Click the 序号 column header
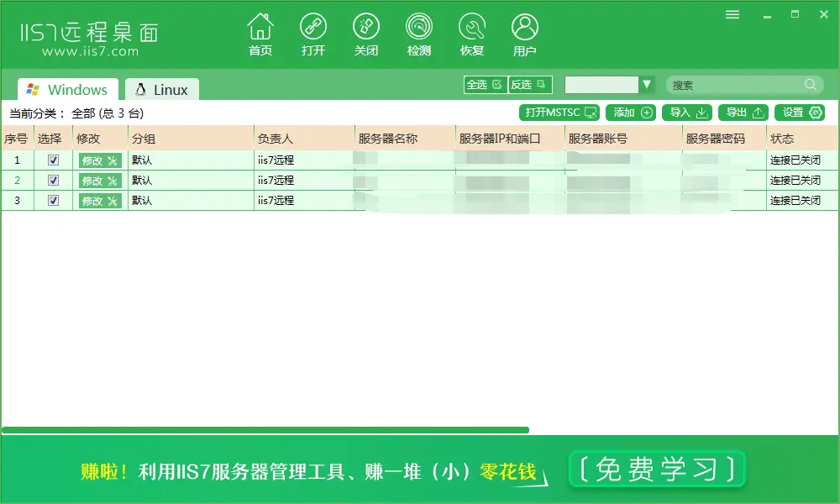Viewport: 840px width, 504px height. [17, 139]
